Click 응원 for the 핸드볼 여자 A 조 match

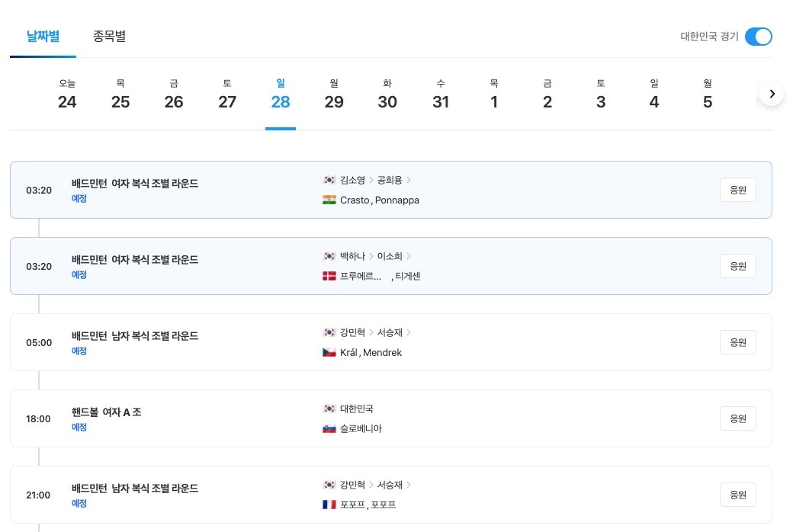[737, 418]
